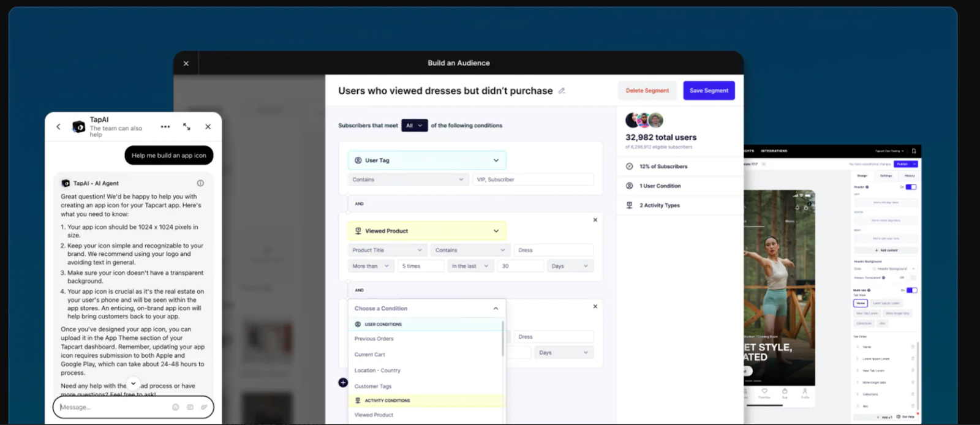The image size is (980, 425).
Task: Click the Viewed Product trophy icon
Action: click(x=358, y=231)
